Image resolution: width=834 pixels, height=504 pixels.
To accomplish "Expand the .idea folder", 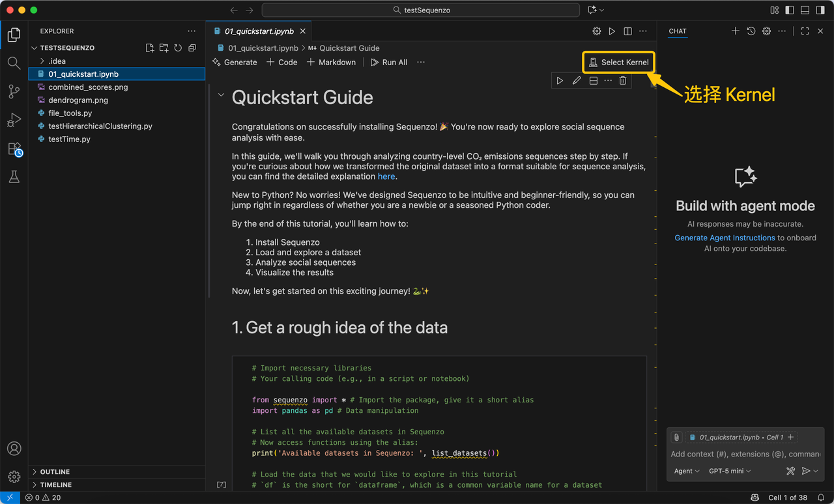I will pyautogui.click(x=43, y=61).
